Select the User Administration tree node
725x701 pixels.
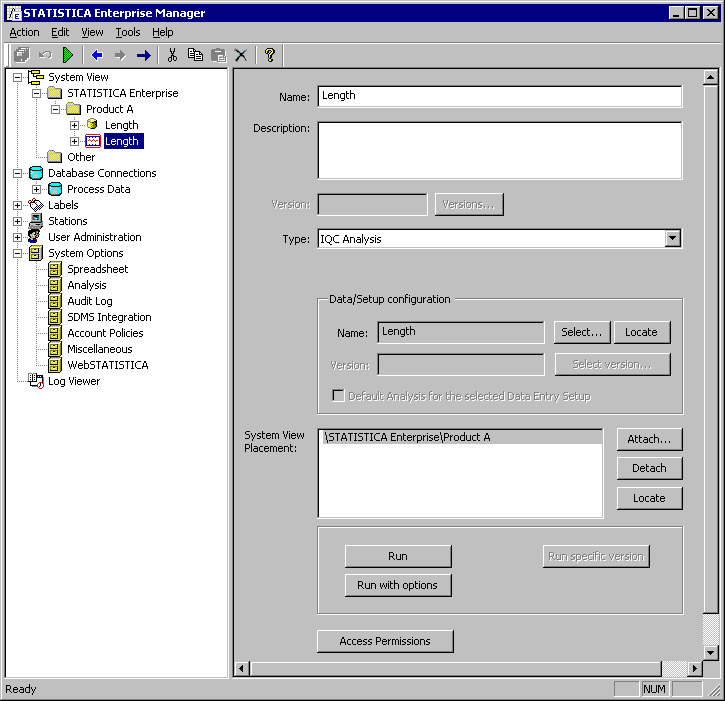coord(94,237)
